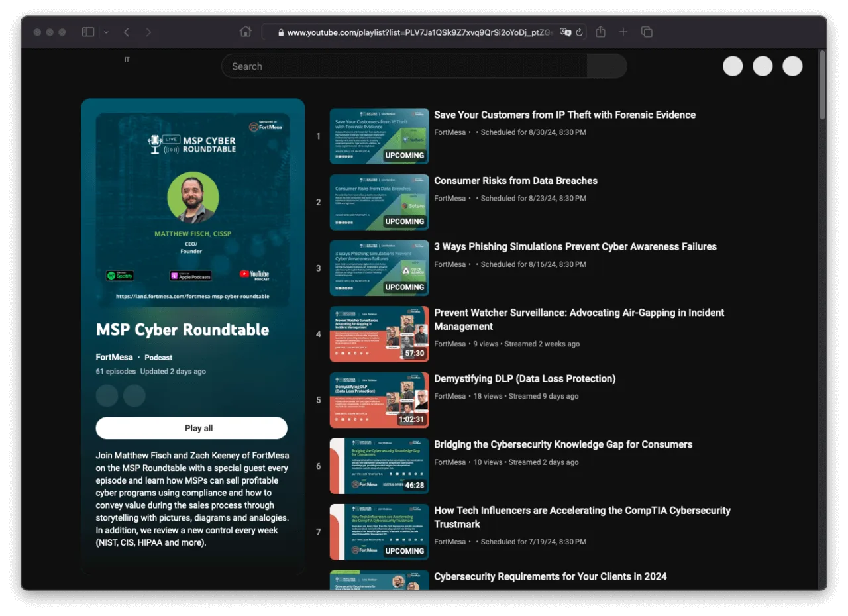Open FortMesa channel under Save Your Customers video

point(450,132)
